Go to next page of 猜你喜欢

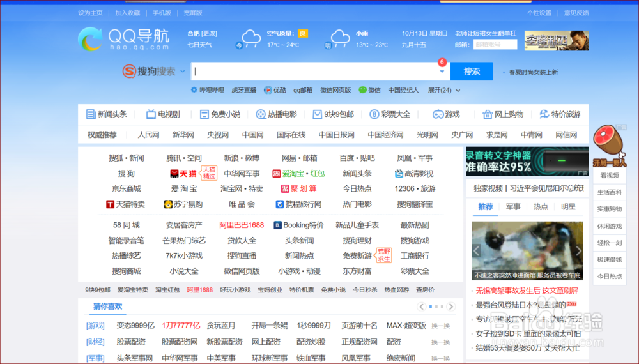tap(450, 307)
